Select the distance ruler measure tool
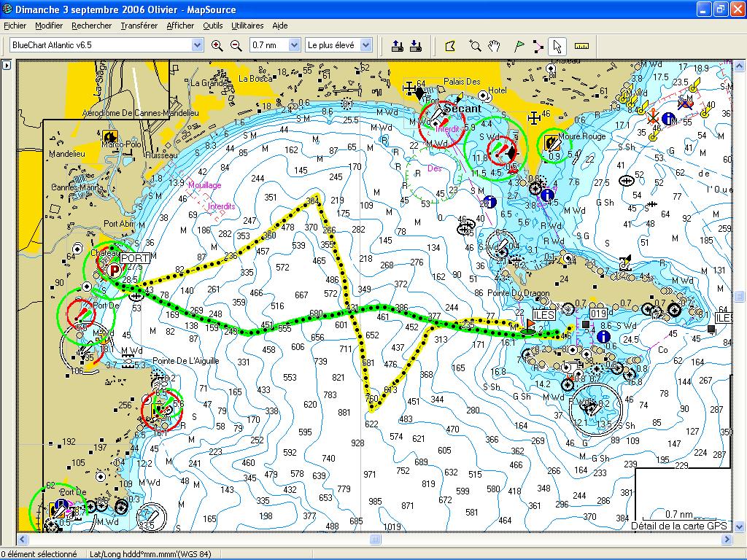Screen dimensions: 747x560 (581, 46)
